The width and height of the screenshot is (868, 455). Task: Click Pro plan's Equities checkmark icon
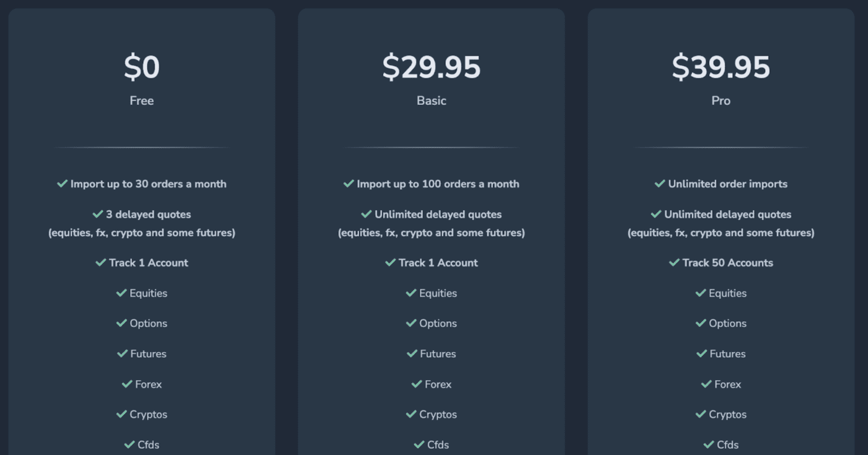coord(701,293)
